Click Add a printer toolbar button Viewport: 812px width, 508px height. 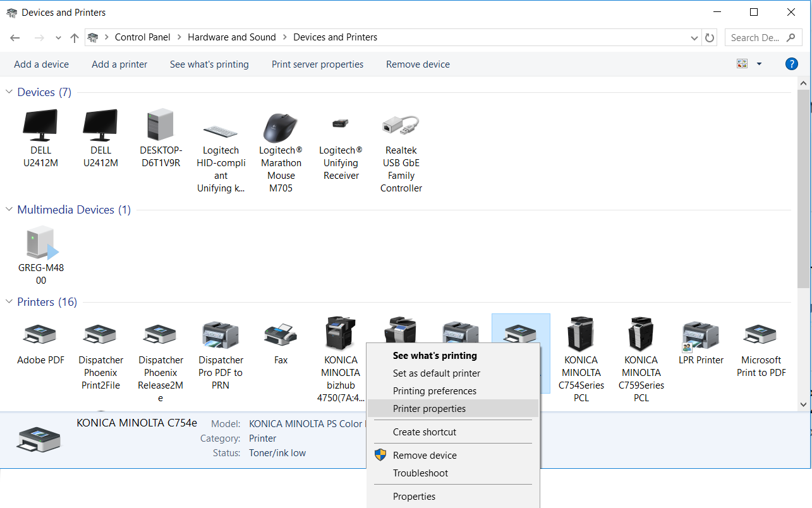point(119,64)
